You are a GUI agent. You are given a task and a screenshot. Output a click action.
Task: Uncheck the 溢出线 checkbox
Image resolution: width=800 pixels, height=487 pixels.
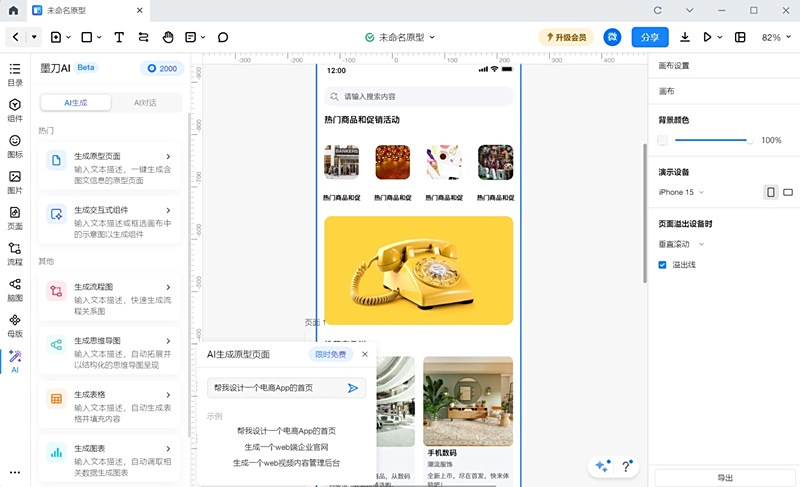point(662,265)
